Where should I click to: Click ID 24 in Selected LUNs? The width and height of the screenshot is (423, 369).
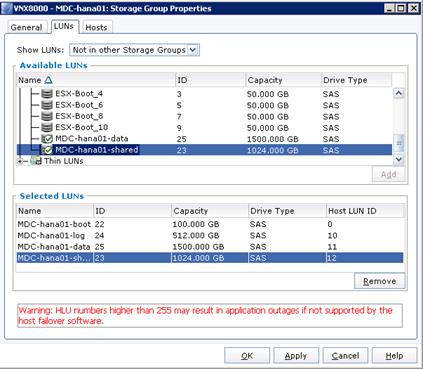point(99,236)
